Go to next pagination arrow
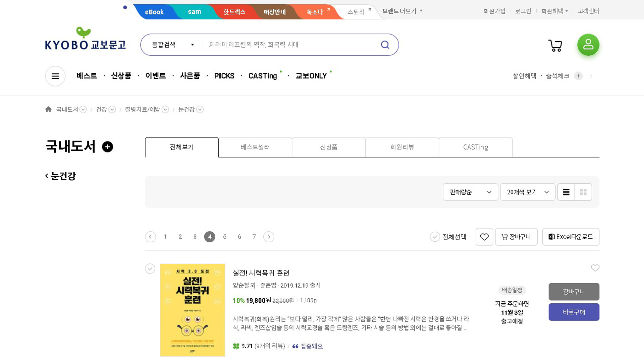The width and height of the screenshot is (644, 362). click(269, 237)
